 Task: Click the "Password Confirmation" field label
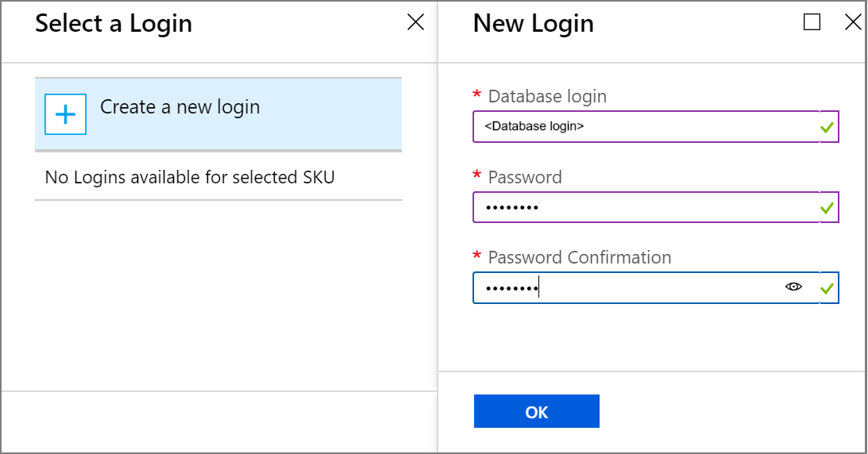tap(580, 257)
